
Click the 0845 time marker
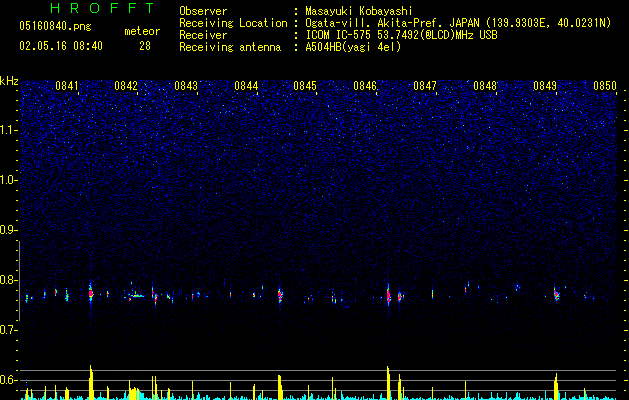[x=305, y=86]
